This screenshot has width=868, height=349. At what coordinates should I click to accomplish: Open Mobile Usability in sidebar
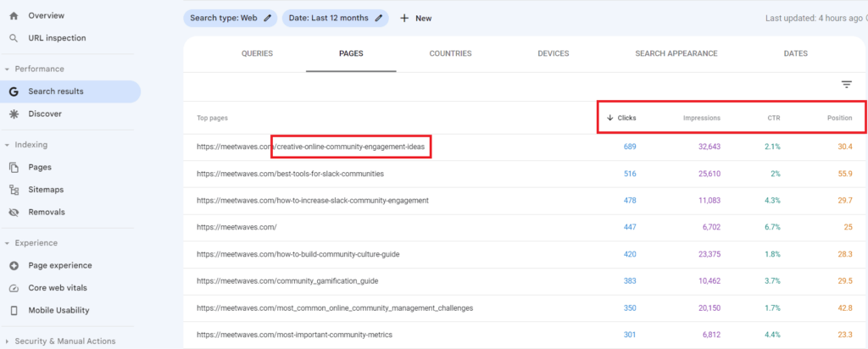pyautogui.click(x=58, y=311)
